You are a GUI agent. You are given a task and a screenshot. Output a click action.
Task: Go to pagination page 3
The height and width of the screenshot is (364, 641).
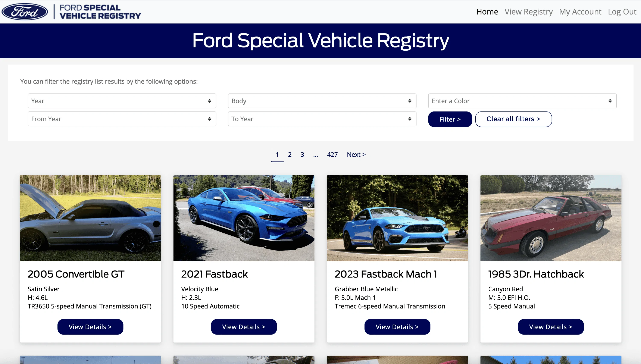click(302, 154)
